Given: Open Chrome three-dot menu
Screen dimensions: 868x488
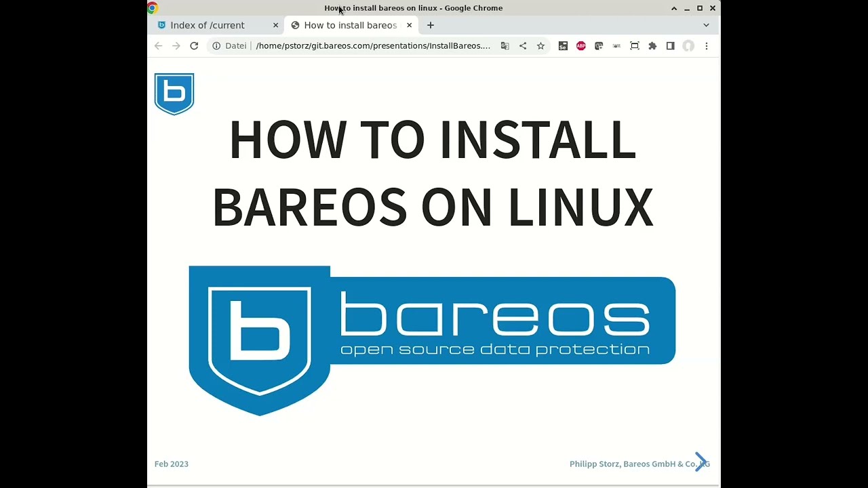Looking at the screenshot, I should [x=707, y=46].
